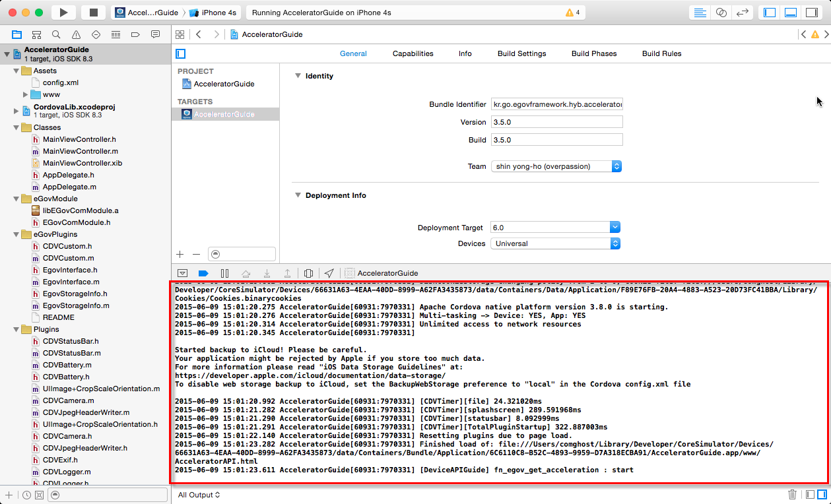Open the search navigator icon
Viewport: 831px width, 504px height.
coord(56,34)
